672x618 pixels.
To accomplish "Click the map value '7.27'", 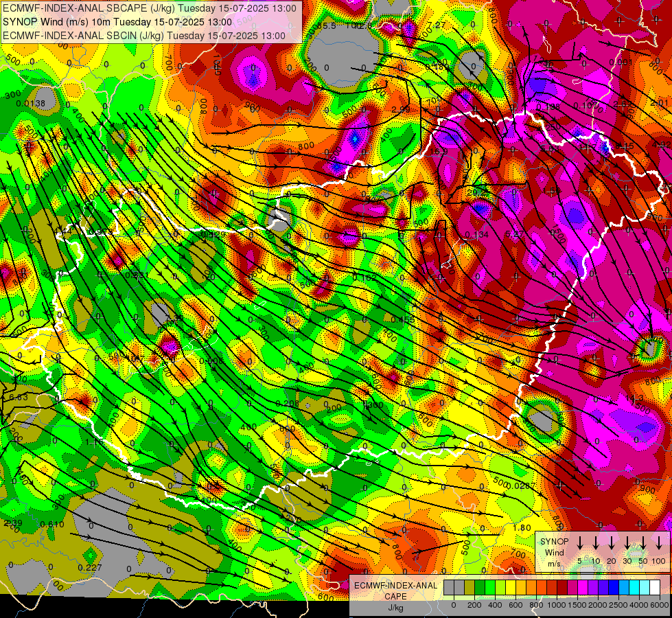I will point(437,25).
